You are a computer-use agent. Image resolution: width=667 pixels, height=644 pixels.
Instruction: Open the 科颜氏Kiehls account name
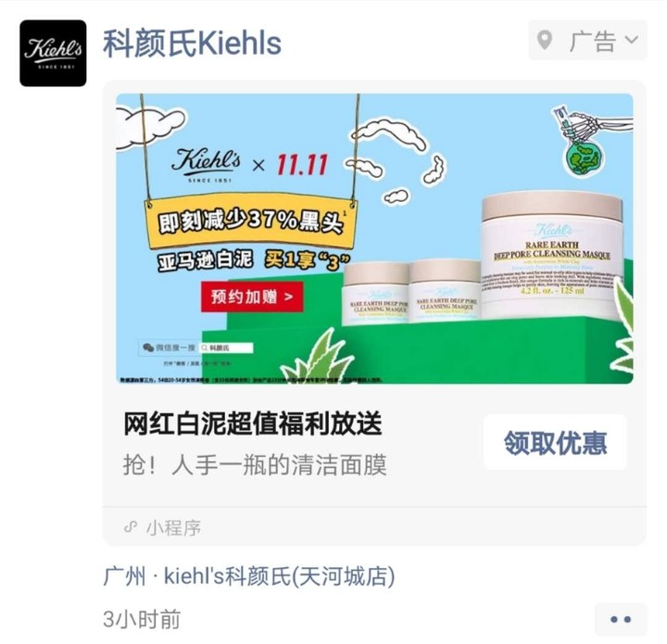193,44
